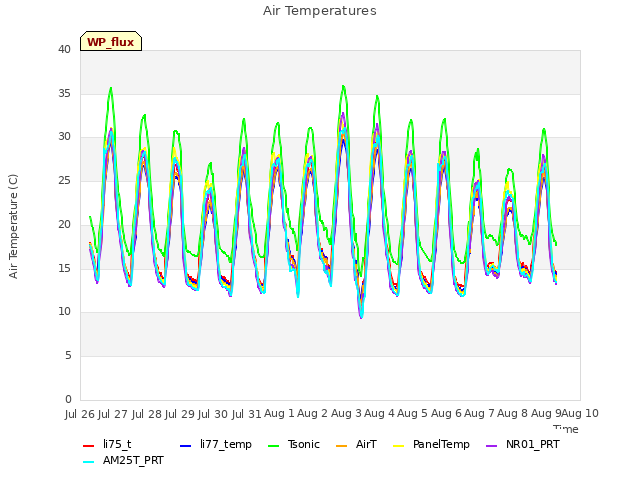The height and width of the screenshot is (480, 640).
Task: Click the orange AirT legend swatch
Action: (341, 446)
